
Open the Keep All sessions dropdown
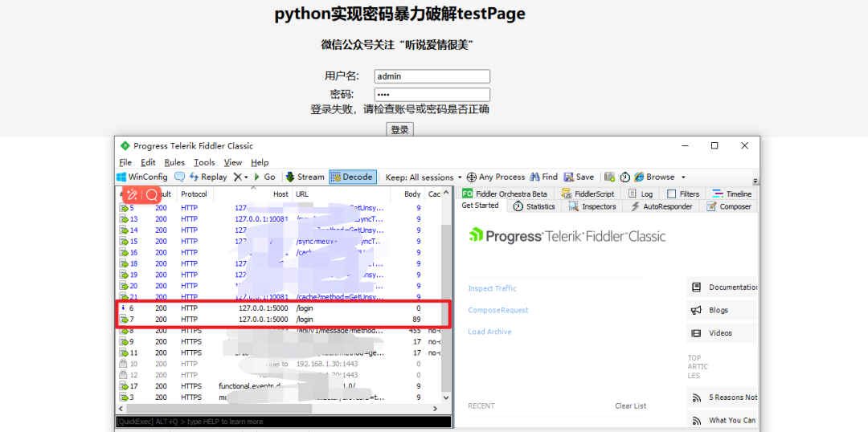pyautogui.click(x=423, y=177)
